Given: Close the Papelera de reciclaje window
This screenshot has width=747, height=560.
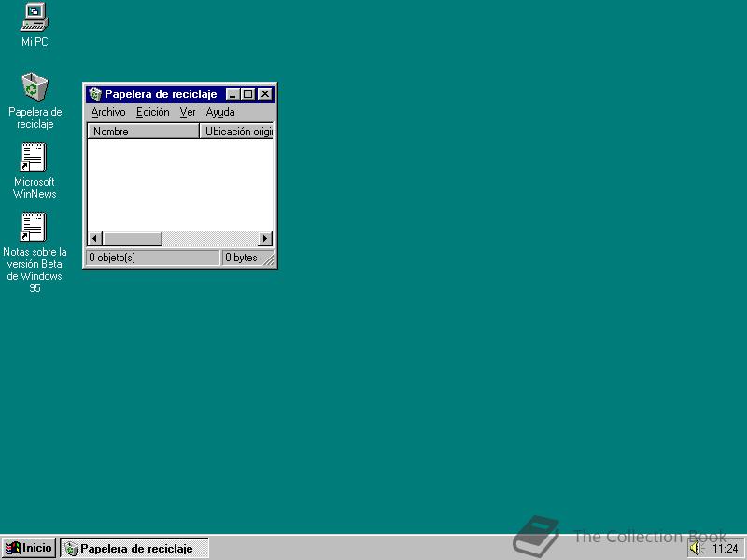Looking at the screenshot, I should [265, 94].
